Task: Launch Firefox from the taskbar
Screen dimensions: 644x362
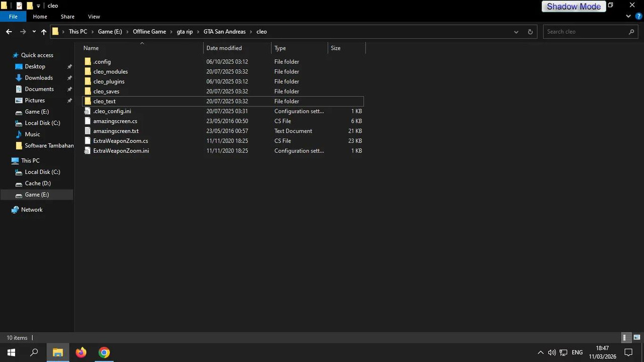Action: pyautogui.click(x=81, y=352)
